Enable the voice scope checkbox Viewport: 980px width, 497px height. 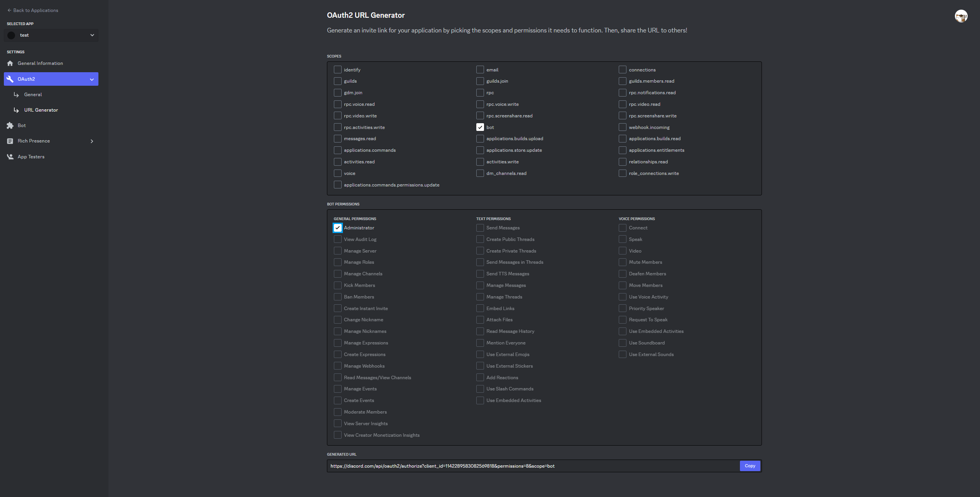(x=337, y=173)
